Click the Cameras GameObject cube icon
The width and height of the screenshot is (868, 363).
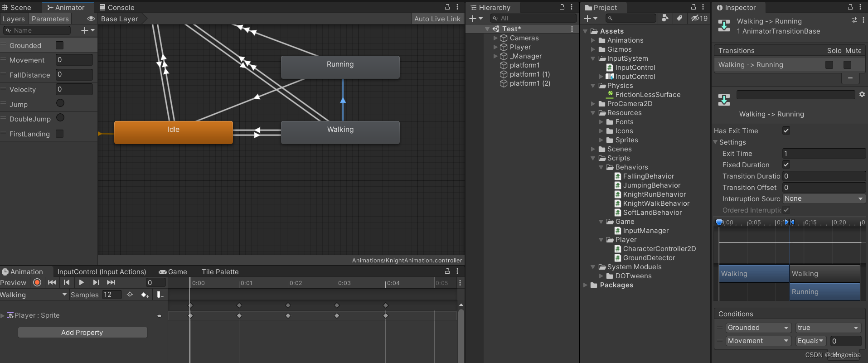click(x=504, y=38)
